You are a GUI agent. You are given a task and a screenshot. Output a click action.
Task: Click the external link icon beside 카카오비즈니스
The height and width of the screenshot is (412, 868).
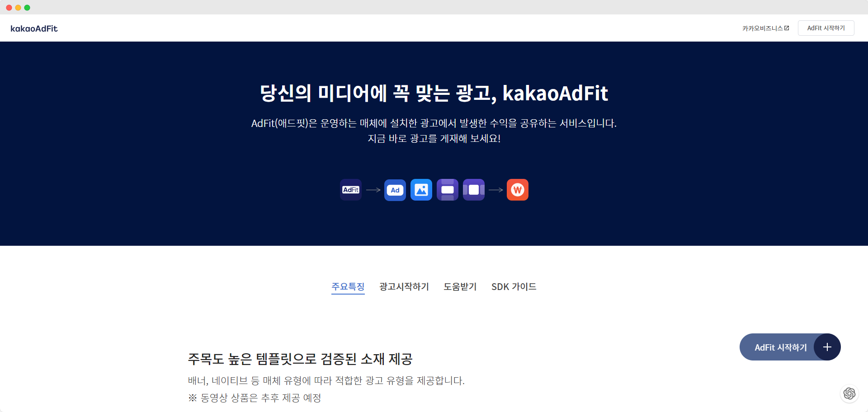click(x=787, y=28)
